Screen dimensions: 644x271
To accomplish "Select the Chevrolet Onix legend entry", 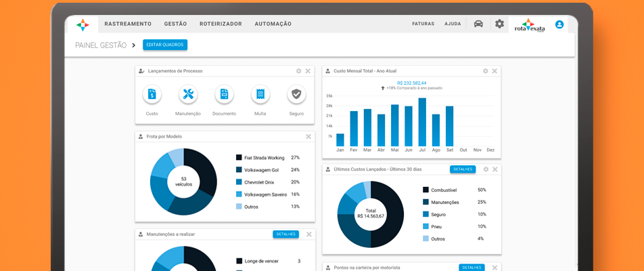I will 268,182.
